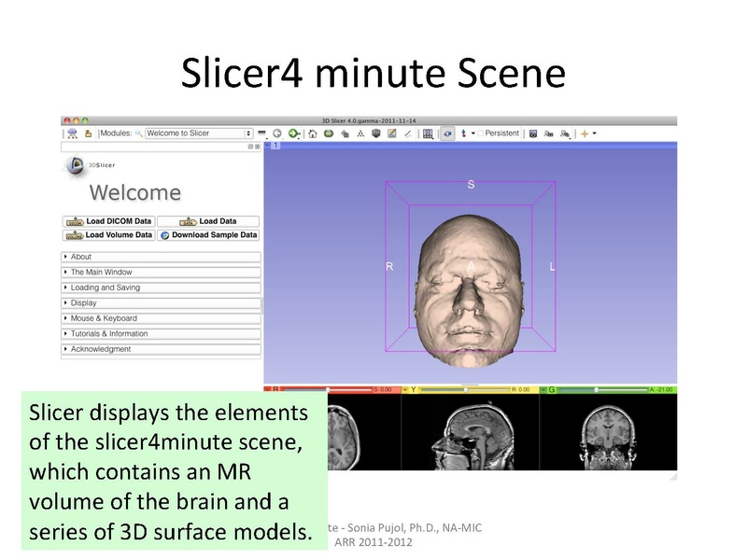Go back to the previous module

click(x=277, y=133)
